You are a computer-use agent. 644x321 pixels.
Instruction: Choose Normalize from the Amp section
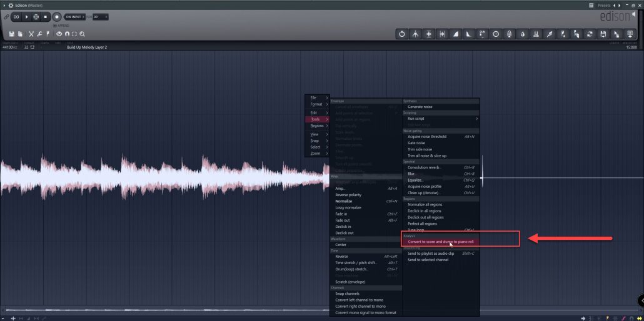344,201
